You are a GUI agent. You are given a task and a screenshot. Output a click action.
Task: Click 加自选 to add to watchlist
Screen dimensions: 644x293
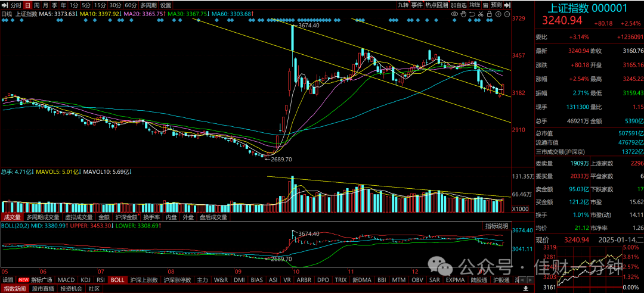click(x=459, y=5)
